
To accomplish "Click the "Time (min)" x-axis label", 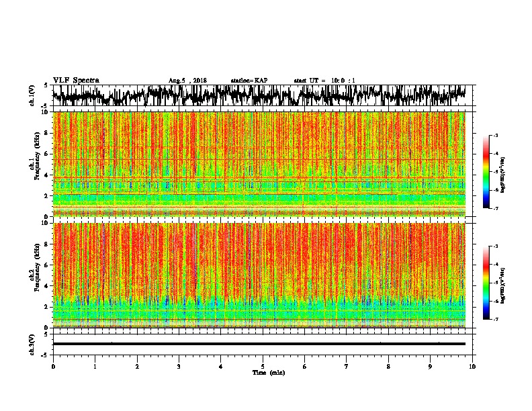I will point(269,373).
